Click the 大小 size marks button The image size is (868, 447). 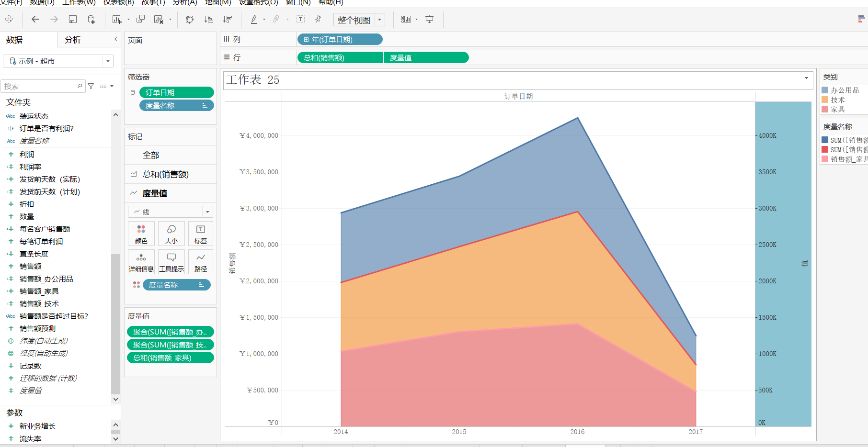[x=171, y=234]
